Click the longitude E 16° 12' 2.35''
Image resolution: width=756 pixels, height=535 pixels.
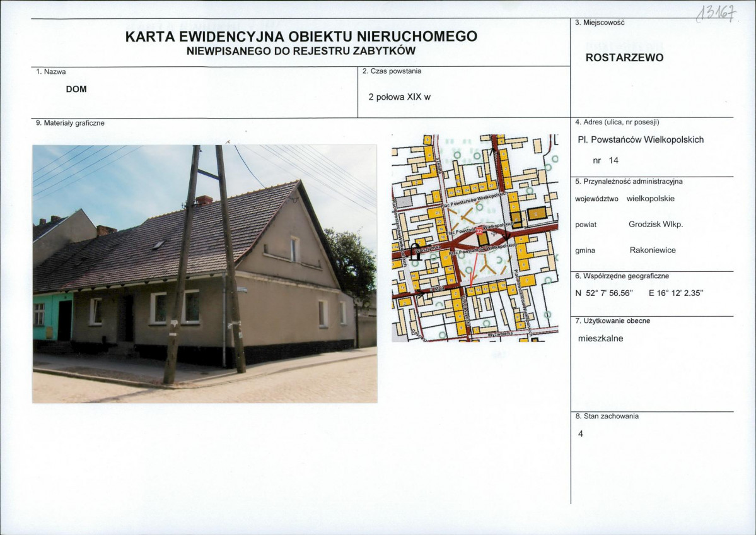click(x=677, y=293)
